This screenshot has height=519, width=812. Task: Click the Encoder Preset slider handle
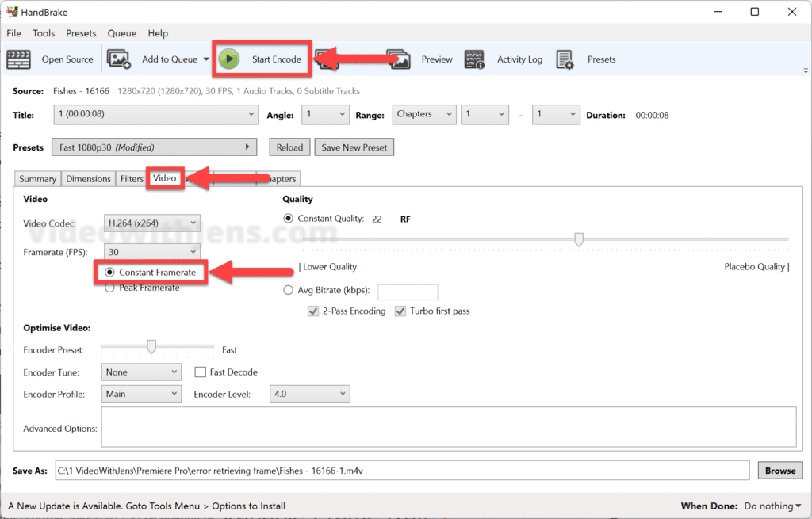[x=151, y=346]
